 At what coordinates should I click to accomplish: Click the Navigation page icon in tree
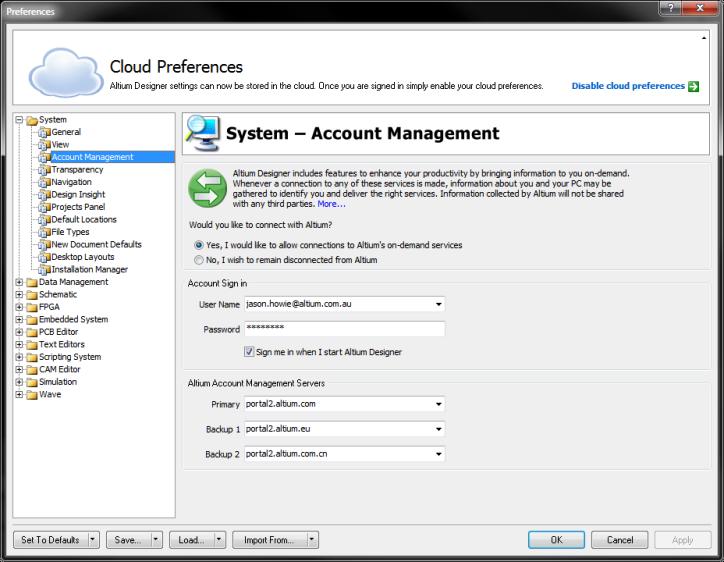tap(44, 182)
